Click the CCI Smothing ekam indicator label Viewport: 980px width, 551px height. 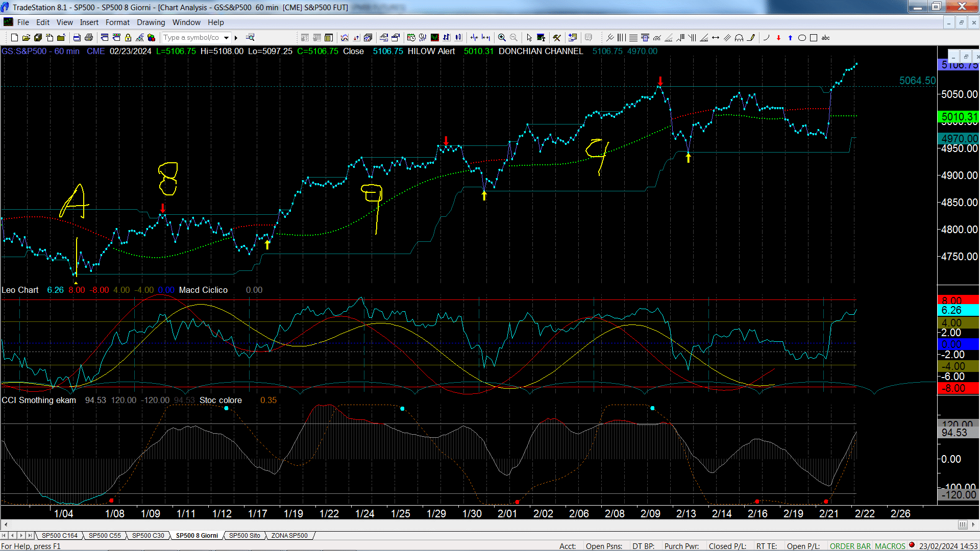pos(39,400)
